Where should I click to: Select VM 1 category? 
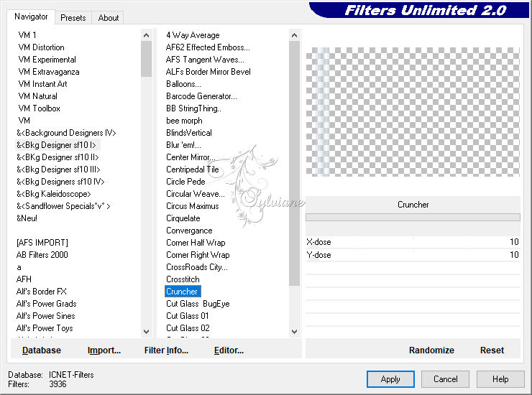(27, 35)
